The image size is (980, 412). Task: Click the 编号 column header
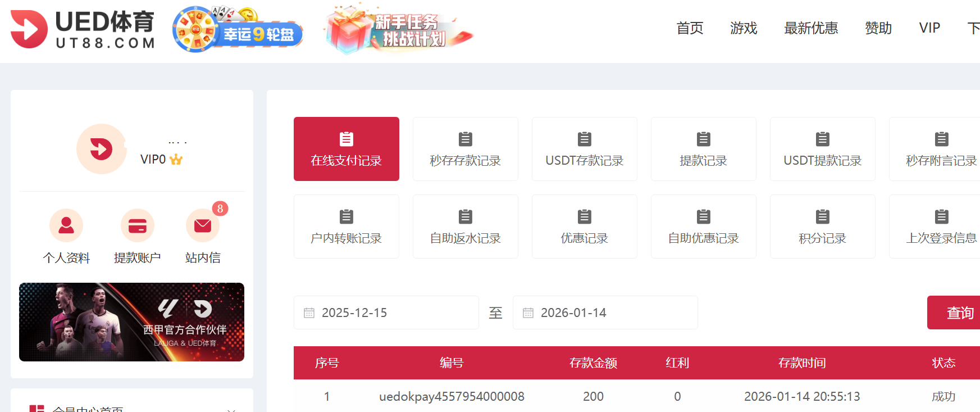point(452,363)
